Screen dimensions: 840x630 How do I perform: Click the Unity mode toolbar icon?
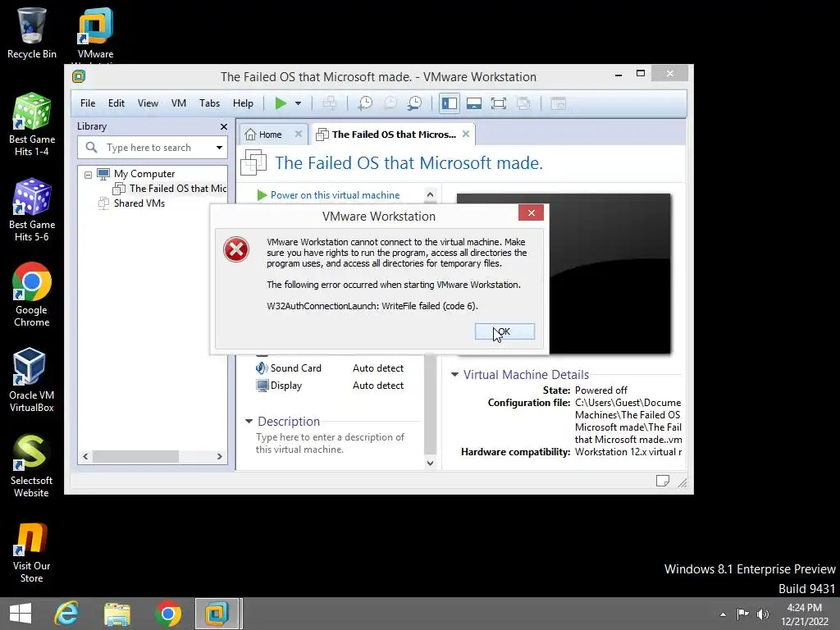coord(523,103)
